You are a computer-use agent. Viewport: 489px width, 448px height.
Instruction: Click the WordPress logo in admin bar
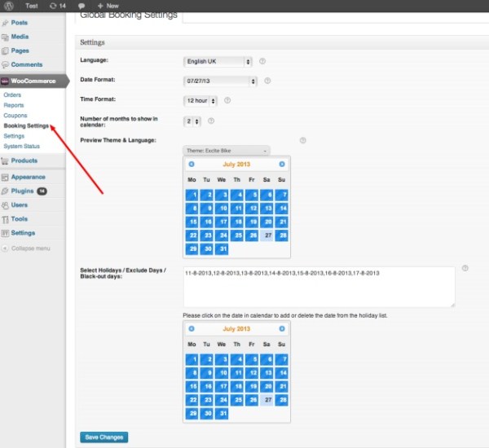coord(7,6)
